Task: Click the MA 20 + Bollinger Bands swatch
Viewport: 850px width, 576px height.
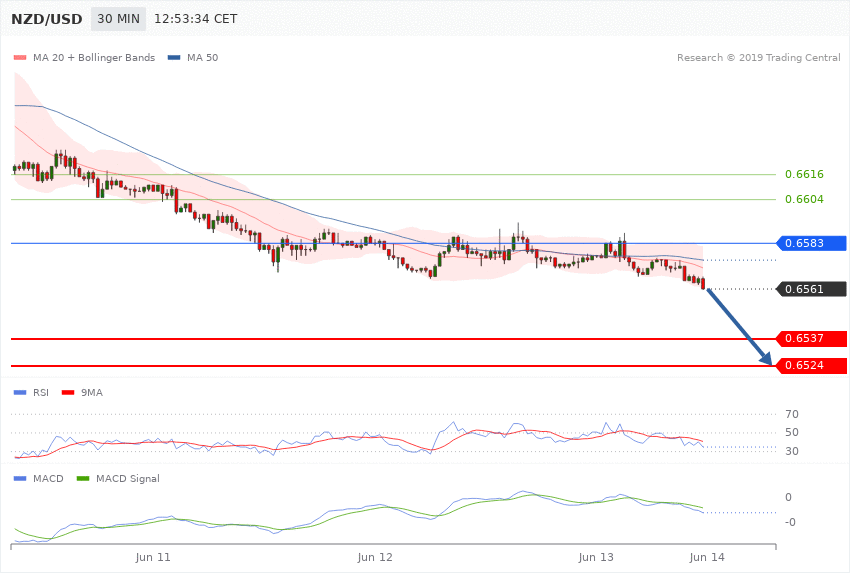Action: point(20,57)
